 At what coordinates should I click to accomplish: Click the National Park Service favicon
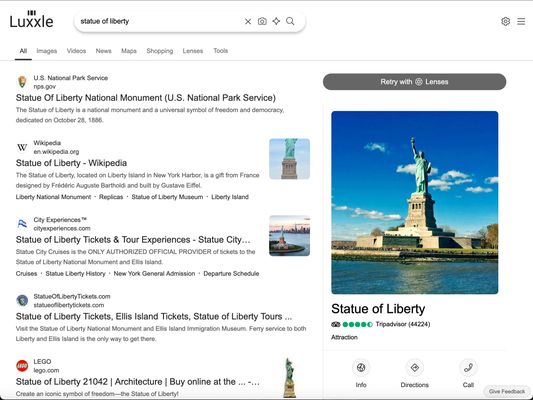click(x=22, y=82)
